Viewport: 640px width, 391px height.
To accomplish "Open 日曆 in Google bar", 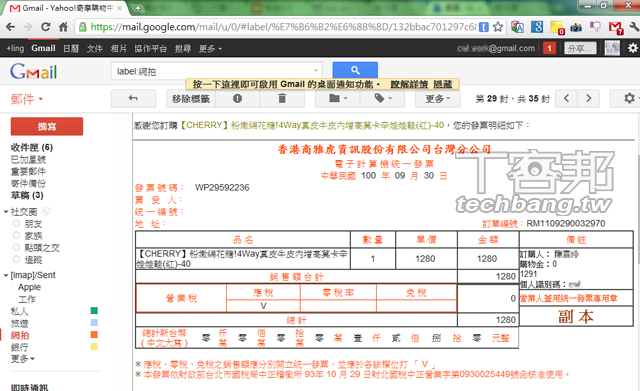I will (x=71, y=49).
